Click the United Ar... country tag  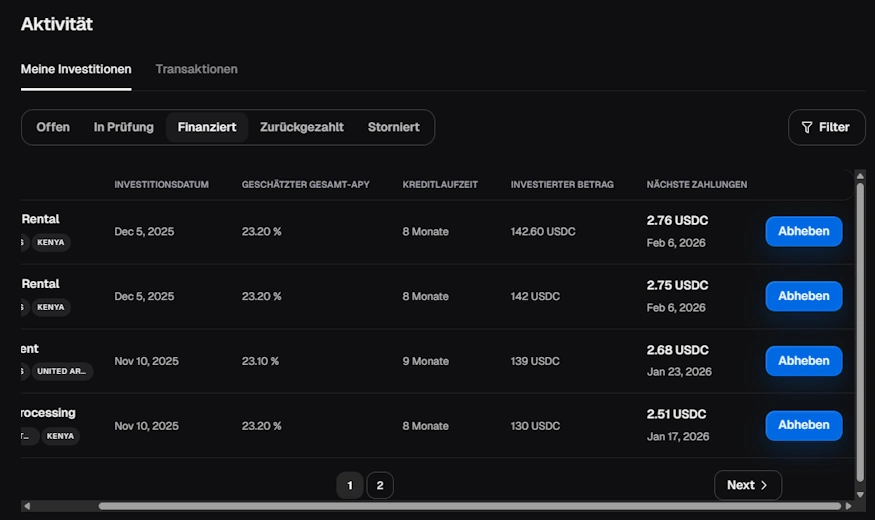[62, 371]
